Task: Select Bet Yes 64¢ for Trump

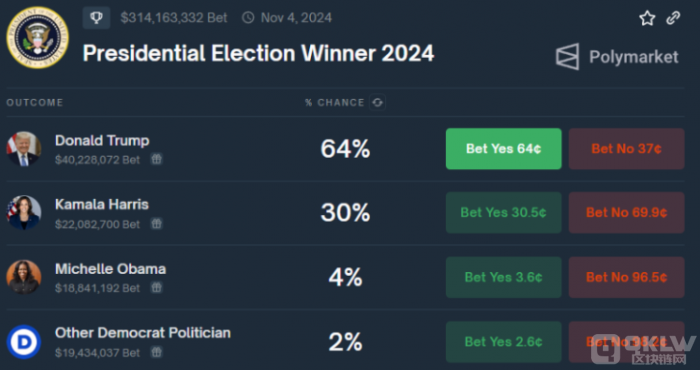Action: [504, 149]
